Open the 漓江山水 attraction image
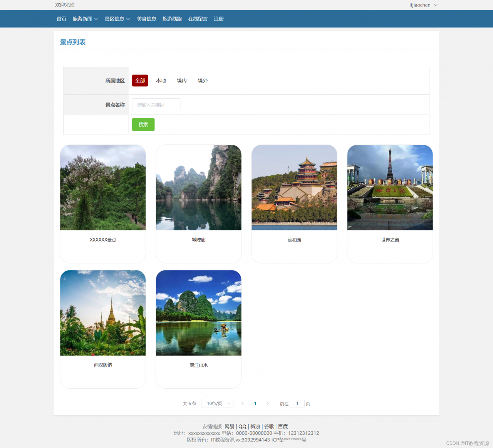The height and width of the screenshot is (448, 493). (199, 313)
